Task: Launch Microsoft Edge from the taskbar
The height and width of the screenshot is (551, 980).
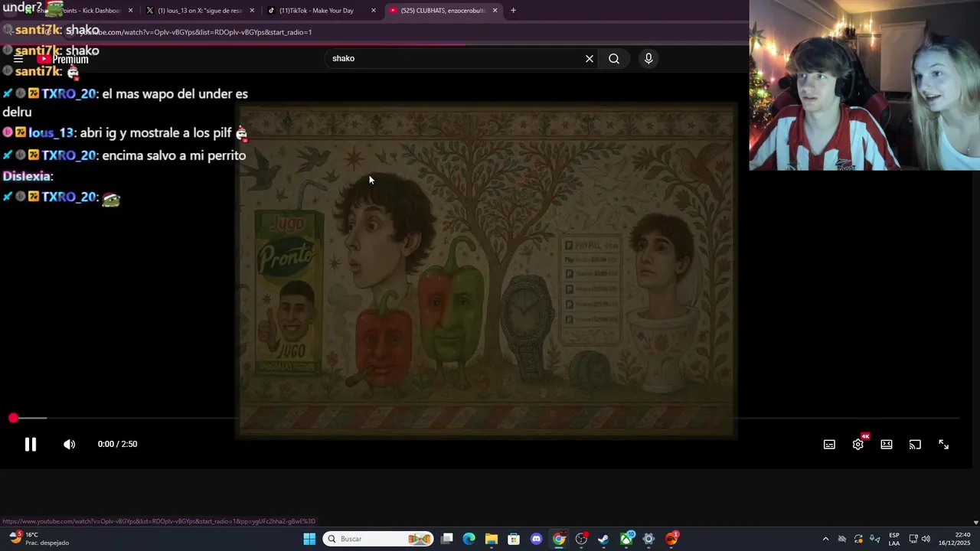Action: [x=469, y=539]
